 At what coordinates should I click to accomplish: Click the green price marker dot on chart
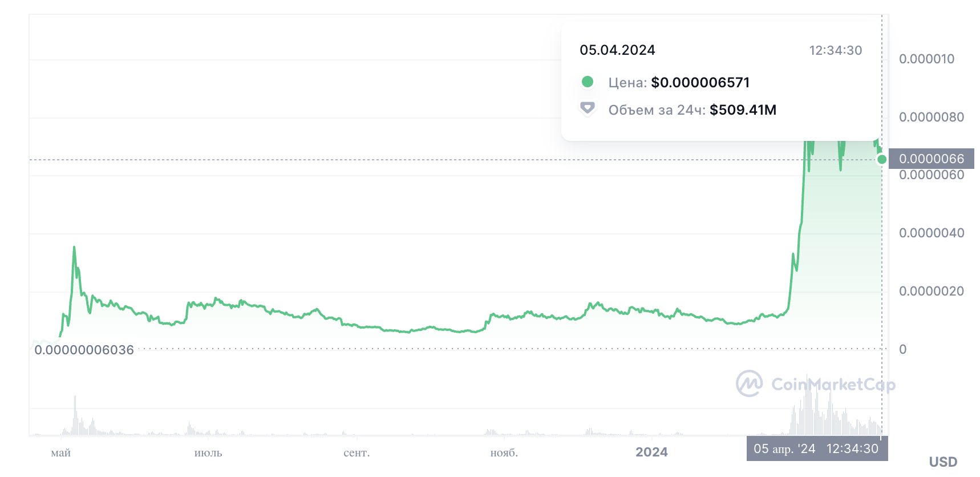882,159
